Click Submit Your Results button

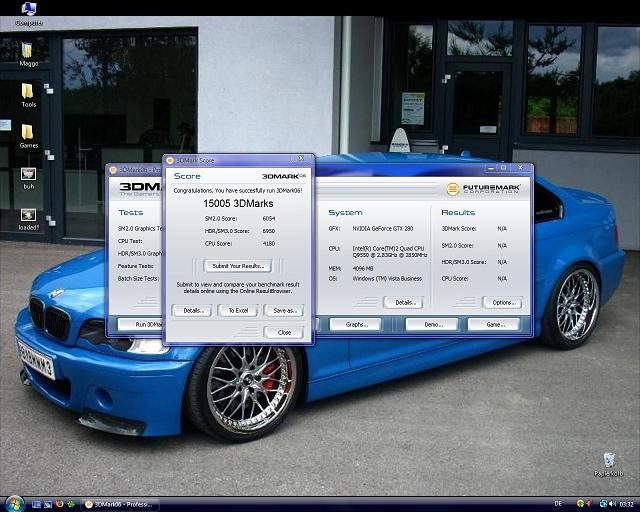(x=238, y=266)
